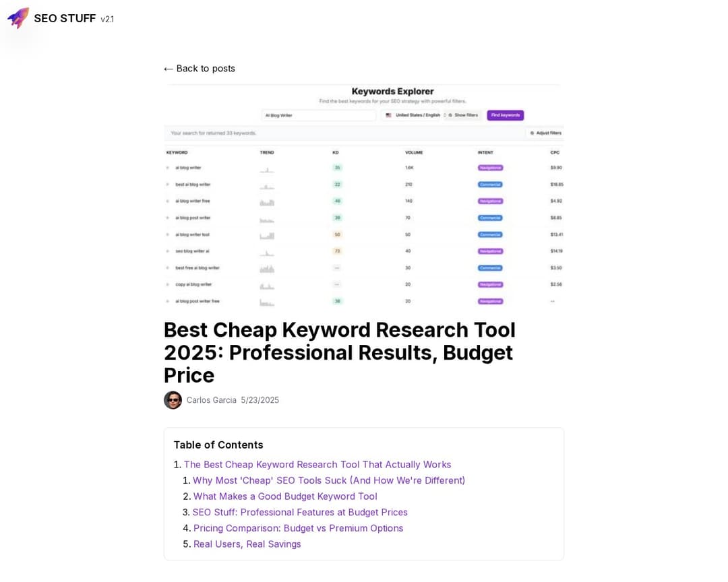The height and width of the screenshot is (582, 728).
Task: Click Carlos Garcia's author avatar
Action: point(173,399)
